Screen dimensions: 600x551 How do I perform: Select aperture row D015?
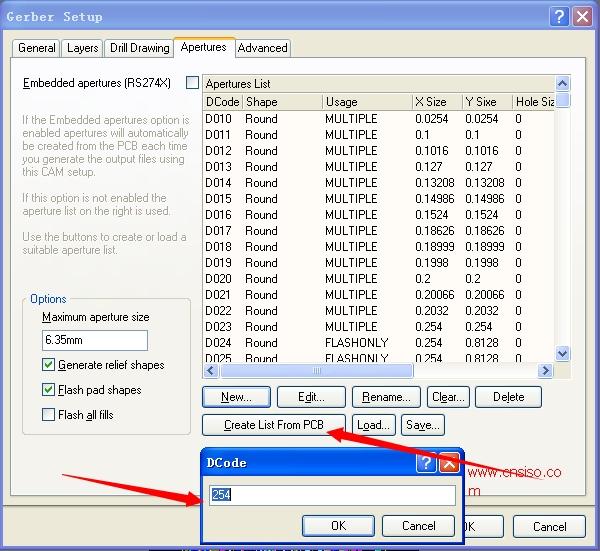pyautogui.click(x=378, y=199)
